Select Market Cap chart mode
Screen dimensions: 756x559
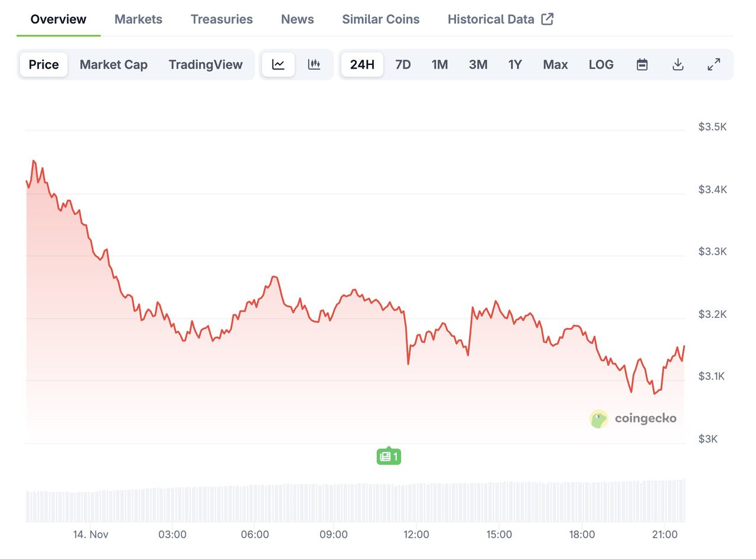(113, 64)
